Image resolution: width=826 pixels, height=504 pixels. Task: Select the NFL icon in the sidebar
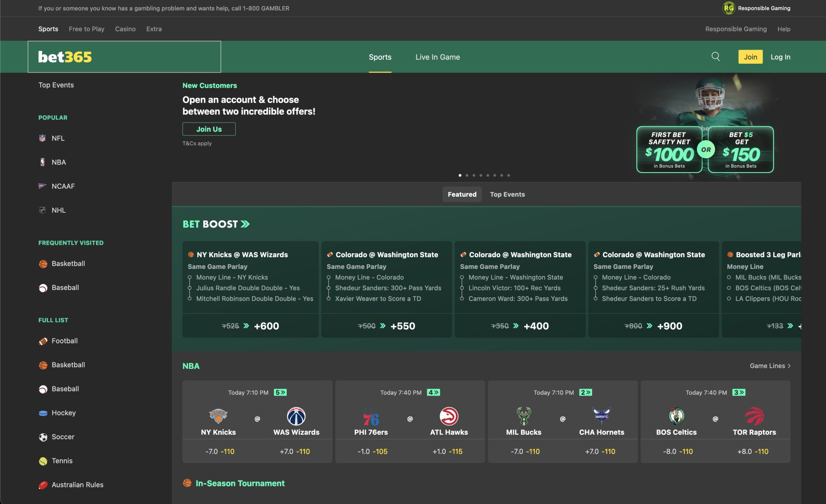(x=42, y=138)
